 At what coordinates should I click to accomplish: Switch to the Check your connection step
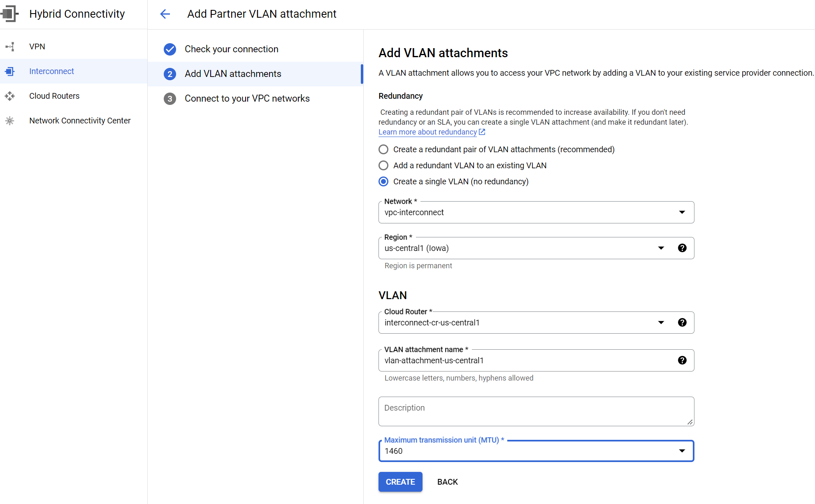pyautogui.click(x=232, y=49)
